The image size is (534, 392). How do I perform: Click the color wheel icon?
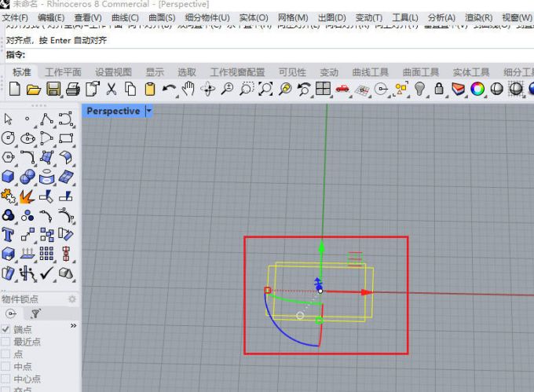pos(477,90)
